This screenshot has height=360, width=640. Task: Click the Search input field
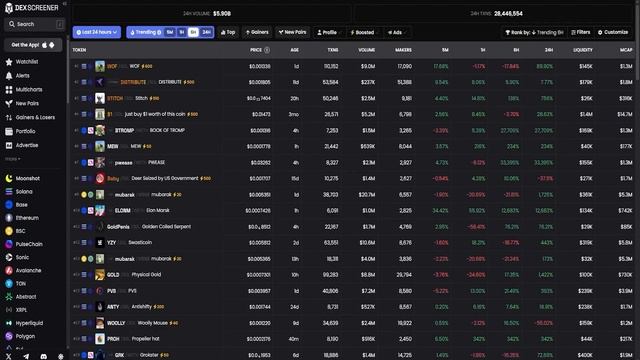tap(35, 24)
